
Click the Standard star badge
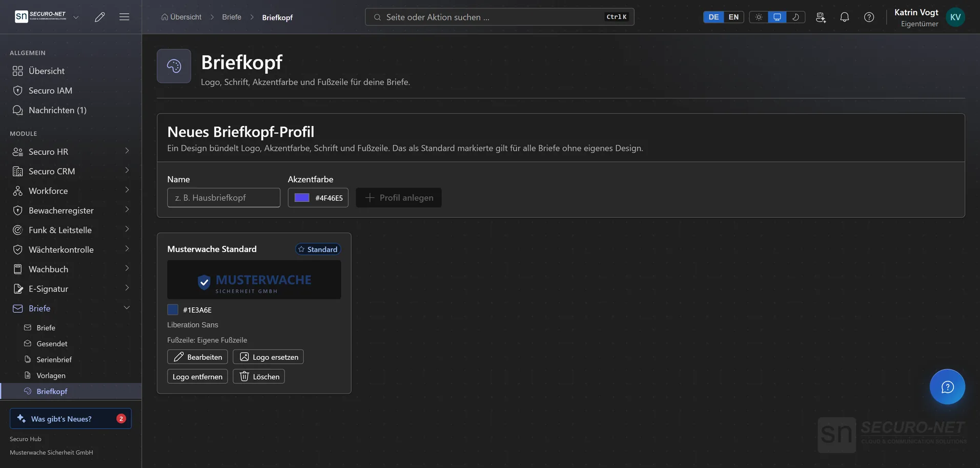pyautogui.click(x=318, y=249)
